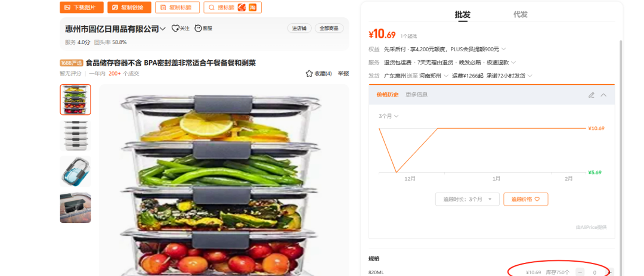The width and height of the screenshot is (644, 276).
Task: Click the 进店铺 enter shop button
Action: pos(299,29)
